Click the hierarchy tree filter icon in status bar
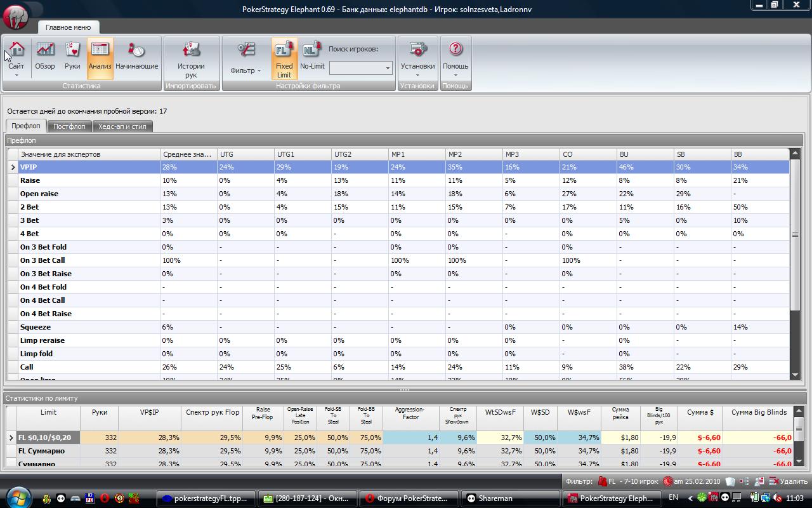Screen dimensions: 812x508 pos(744,481)
